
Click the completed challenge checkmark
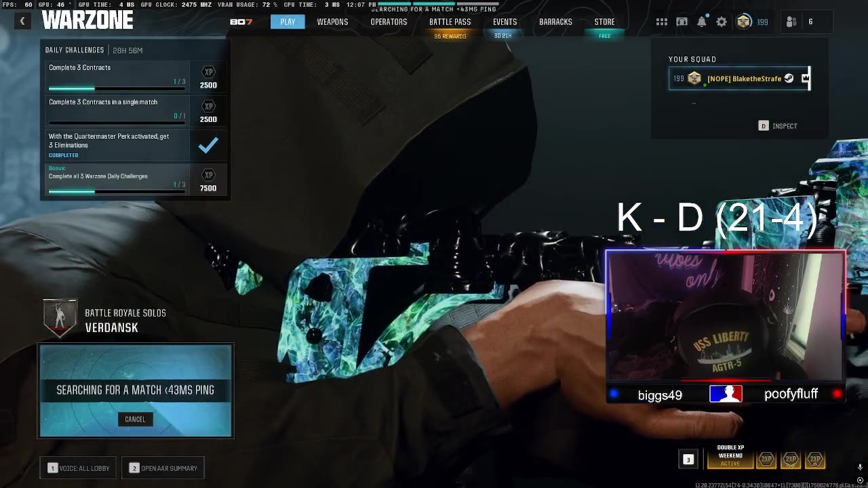[208, 145]
